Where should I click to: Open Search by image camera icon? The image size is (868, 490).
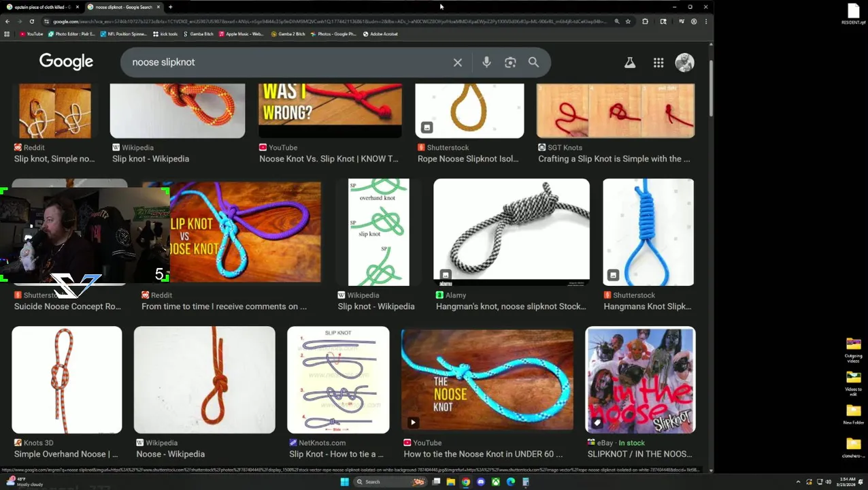pos(510,63)
